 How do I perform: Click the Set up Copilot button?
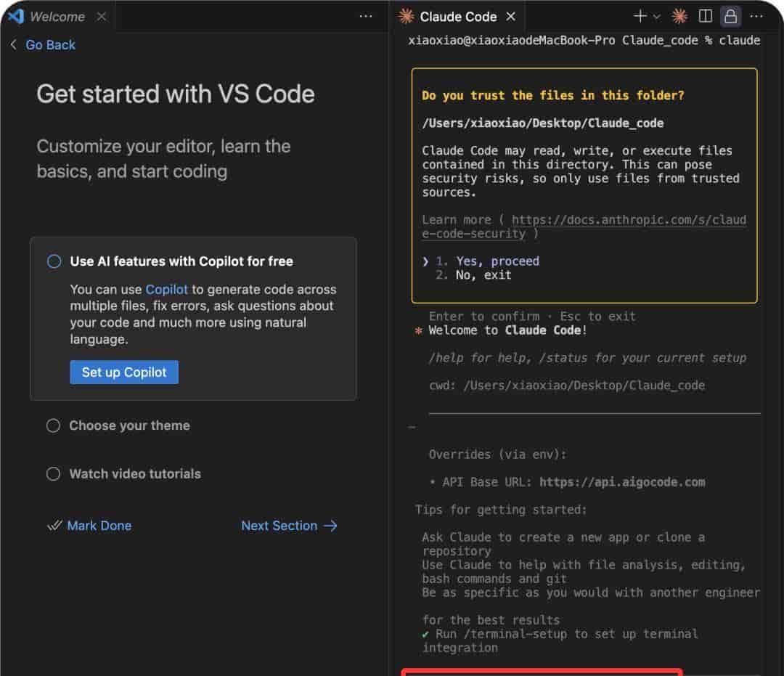124,372
